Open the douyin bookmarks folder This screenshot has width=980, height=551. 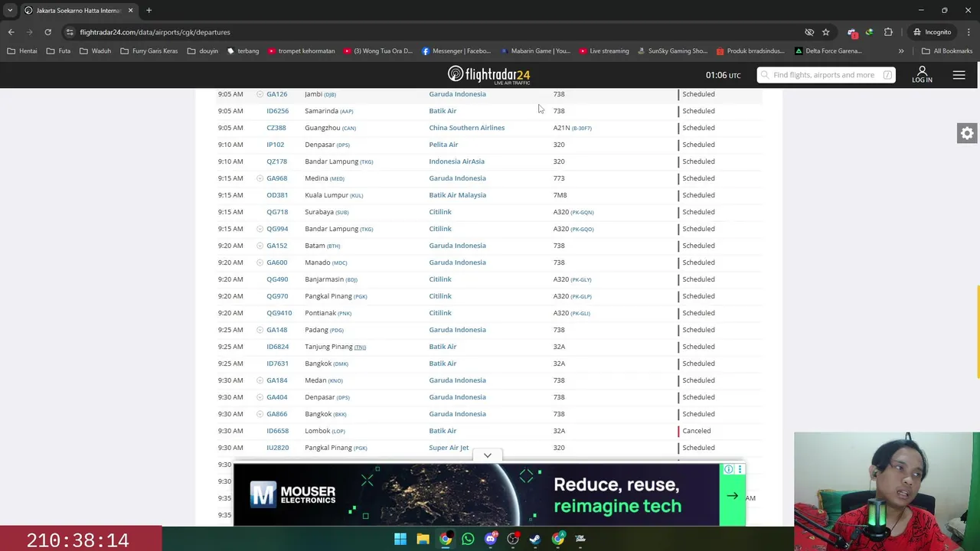click(x=202, y=51)
